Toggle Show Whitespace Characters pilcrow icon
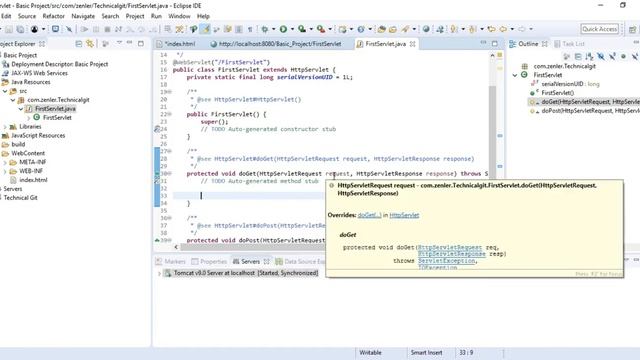The height and width of the screenshot is (360, 640). pyautogui.click(x=250, y=29)
